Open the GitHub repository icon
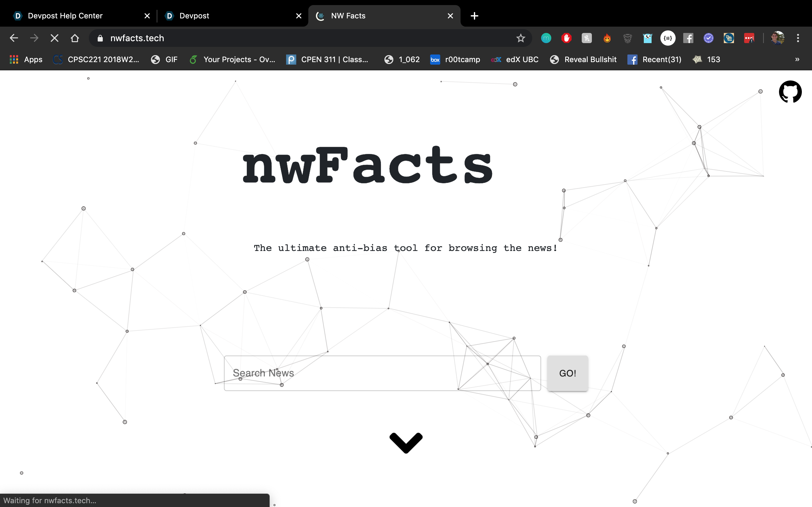This screenshot has height=507, width=812. [790, 92]
